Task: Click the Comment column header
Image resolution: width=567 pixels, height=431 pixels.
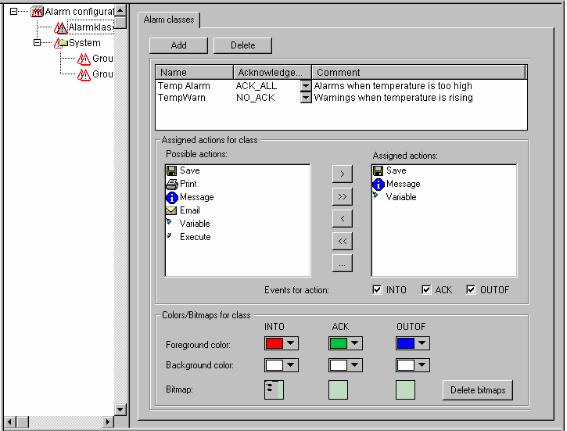Action: [418, 73]
